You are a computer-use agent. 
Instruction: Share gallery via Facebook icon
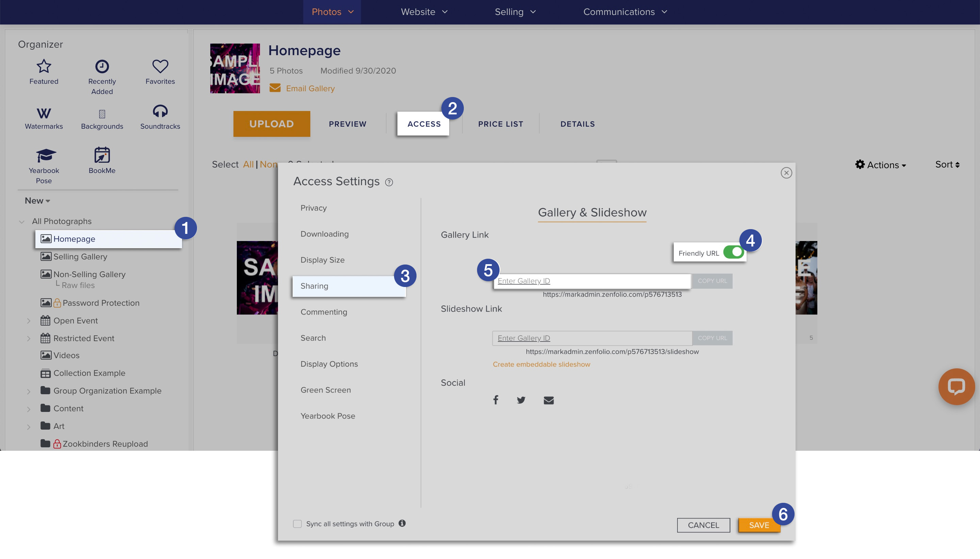495,400
